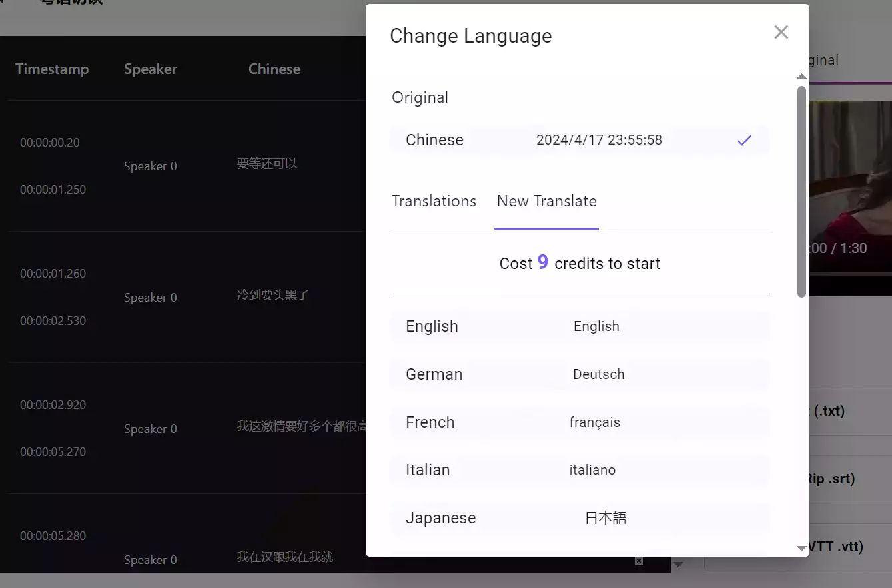Viewport: 892px width, 588px height.
Task: Close the Change Language dialog
Action: click(781, 32)
